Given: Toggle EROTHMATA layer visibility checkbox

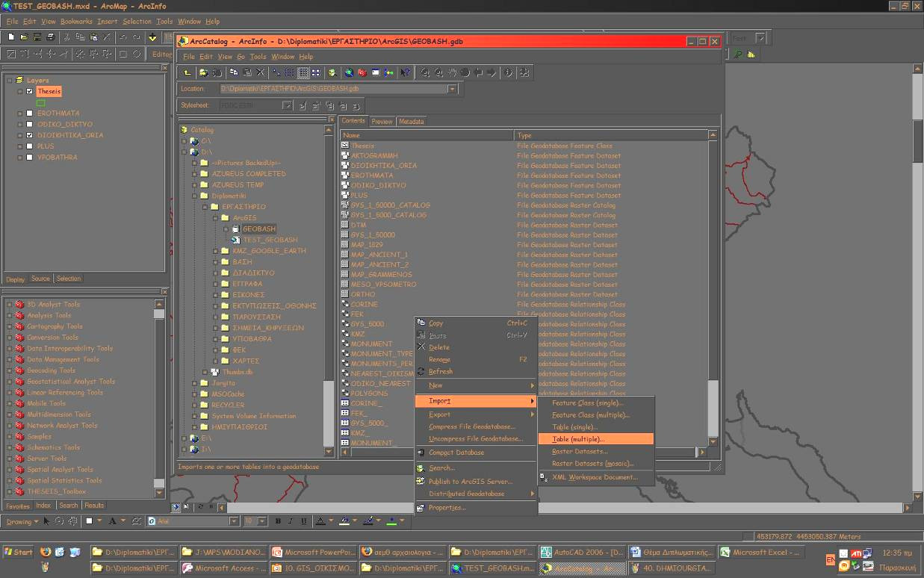Looking at the screenshot, I should (x=29, y=114).
